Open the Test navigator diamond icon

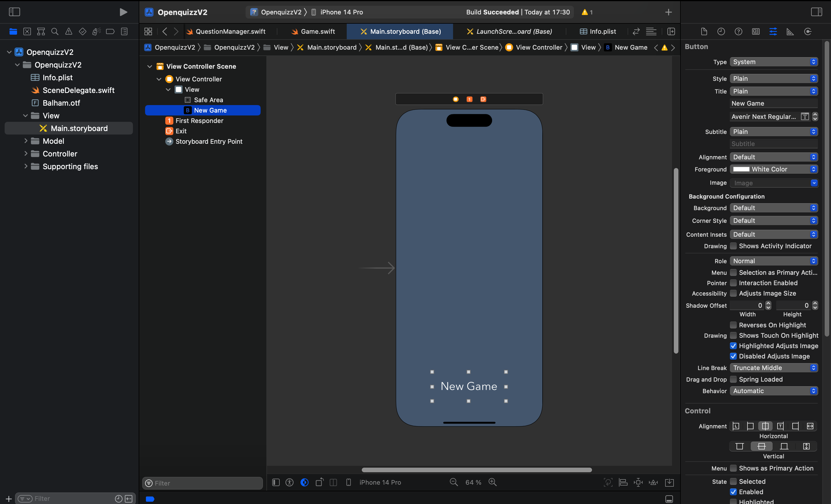point(82,32)
